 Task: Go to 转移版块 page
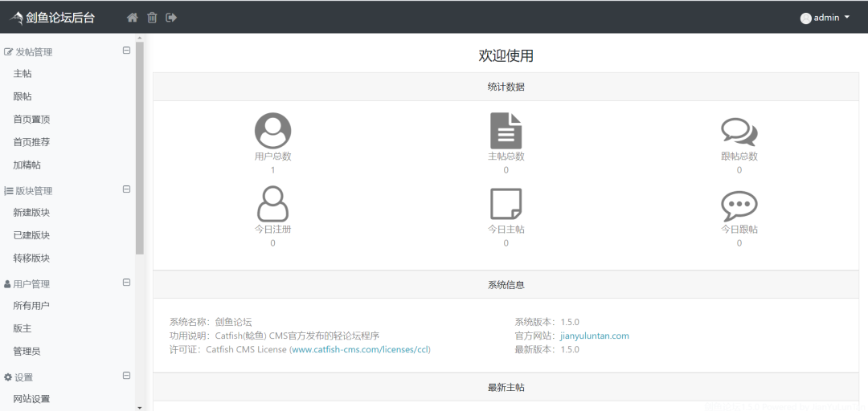[31, 258]
